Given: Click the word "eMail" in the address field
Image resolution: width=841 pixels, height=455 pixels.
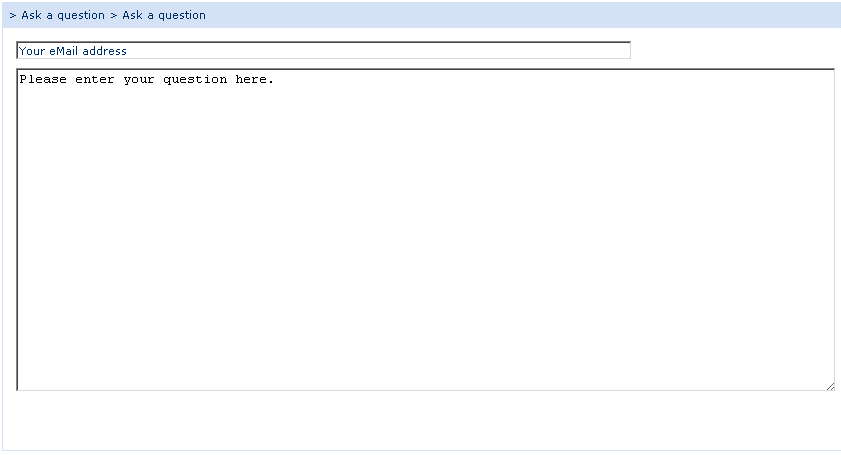Looking at the screenshot, I should pos(64,51).
